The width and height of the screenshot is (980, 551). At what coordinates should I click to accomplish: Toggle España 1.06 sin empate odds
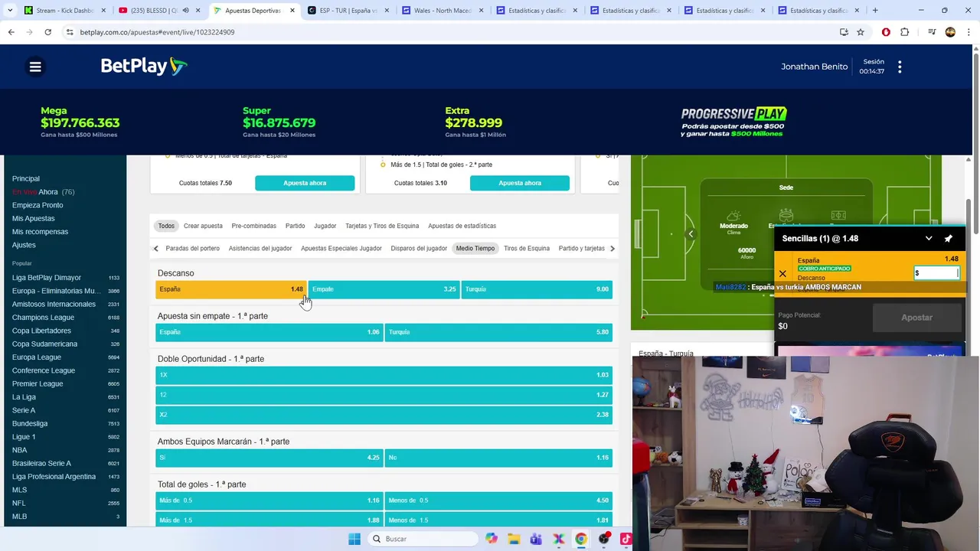tap(269, 332)
